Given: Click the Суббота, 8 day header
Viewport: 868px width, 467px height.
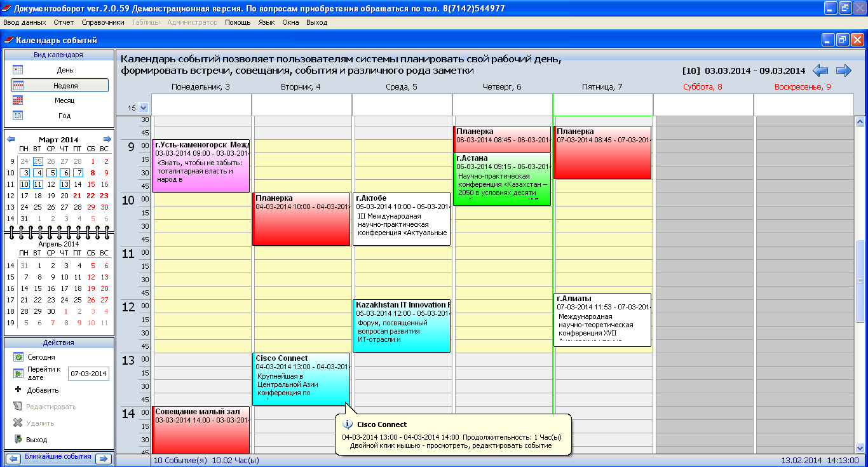Looking at the screenshot, I should point(703,87).
